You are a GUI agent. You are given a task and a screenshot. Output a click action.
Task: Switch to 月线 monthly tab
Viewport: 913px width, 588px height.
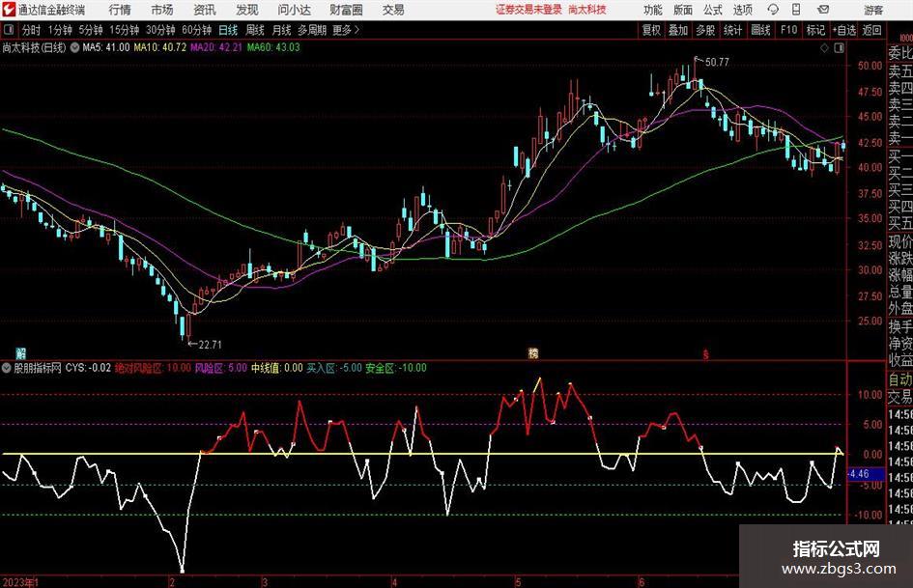pyautogui.click(x=282, y=30)
